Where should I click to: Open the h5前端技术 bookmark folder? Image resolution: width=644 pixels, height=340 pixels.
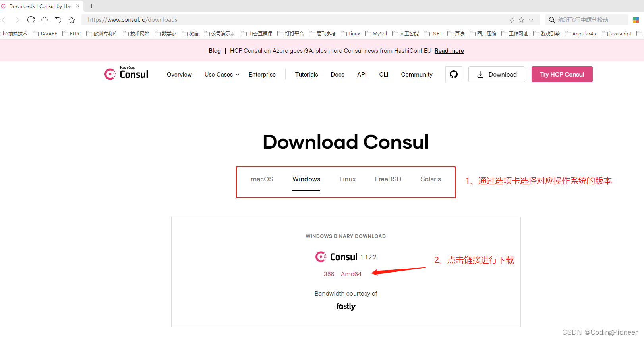[14, 34]
